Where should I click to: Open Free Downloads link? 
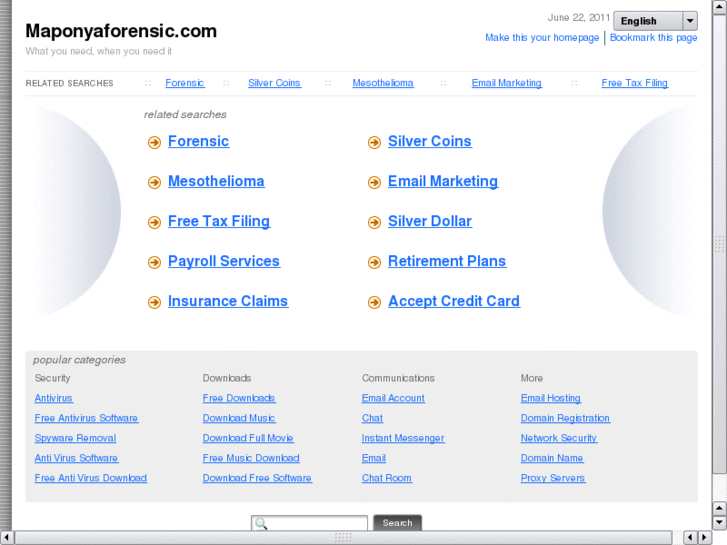pyautogui.click(x=239, y=398)
